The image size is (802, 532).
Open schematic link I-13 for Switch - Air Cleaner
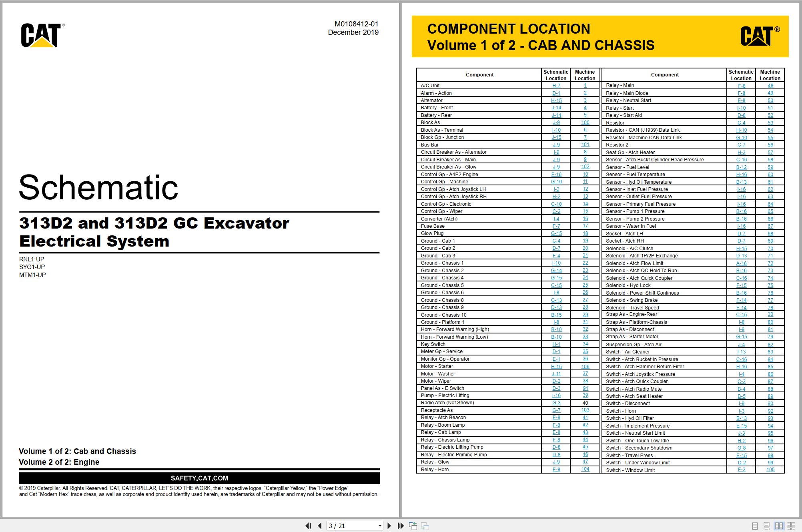click(741, 352)
